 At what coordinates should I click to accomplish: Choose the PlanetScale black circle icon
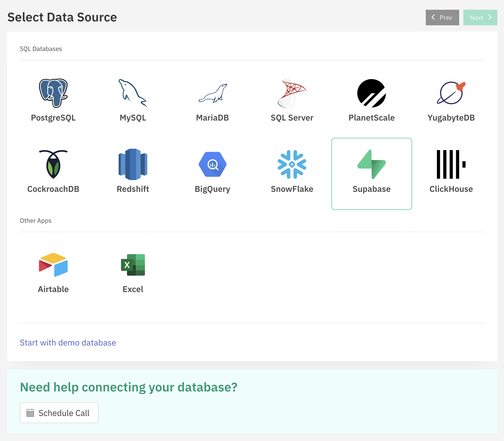(371, 93)
